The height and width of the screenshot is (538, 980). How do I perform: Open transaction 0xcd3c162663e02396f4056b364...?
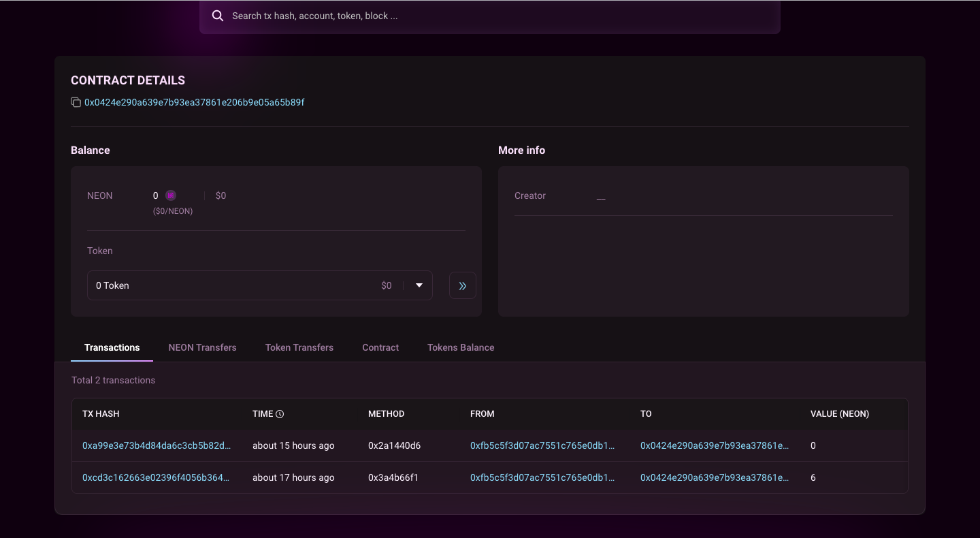pyautogui.click(x=156, y=477)
